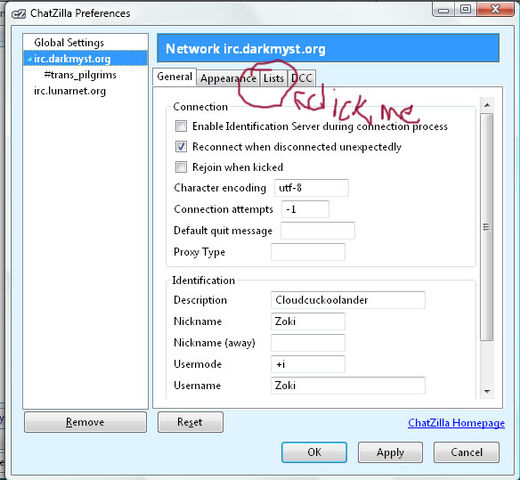This screenshot has height=480, width=520.
Task: Click the Remove button
Action: (85, 422)
